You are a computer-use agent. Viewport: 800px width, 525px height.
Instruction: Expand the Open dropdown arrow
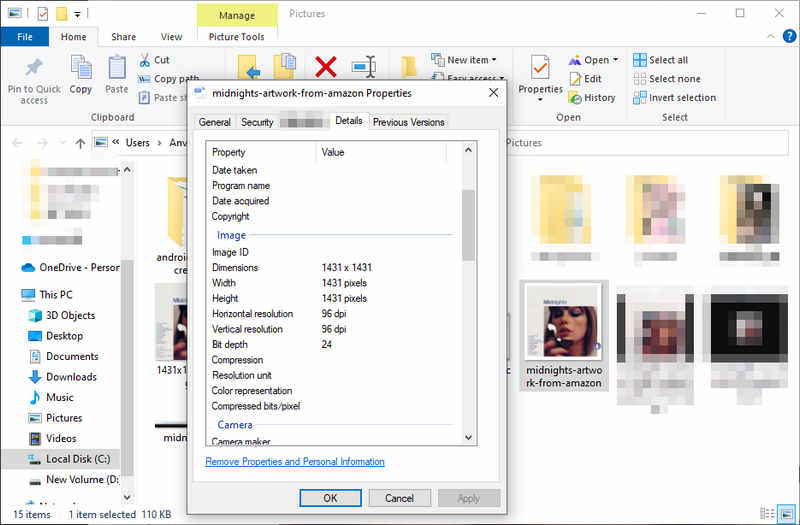[x=614, y=60]
